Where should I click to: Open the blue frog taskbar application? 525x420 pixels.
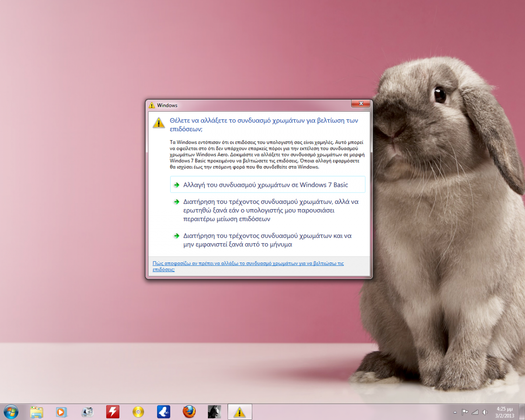[x=164, y=412]
